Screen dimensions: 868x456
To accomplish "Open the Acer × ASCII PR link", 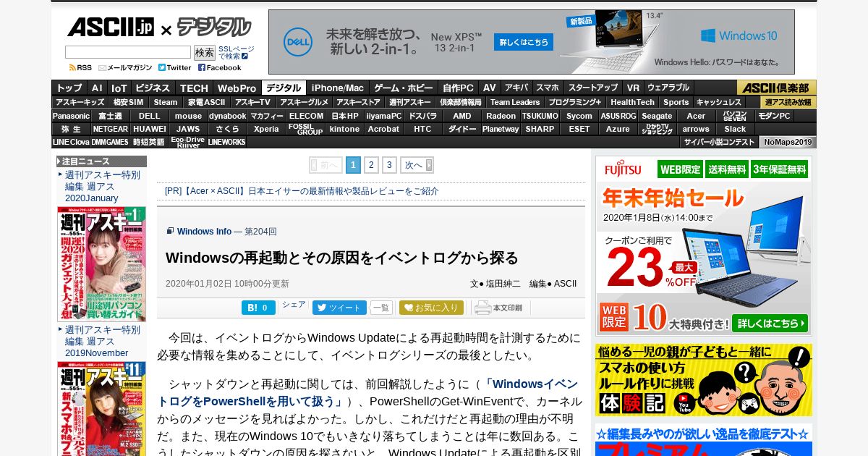I will [302, 191].
